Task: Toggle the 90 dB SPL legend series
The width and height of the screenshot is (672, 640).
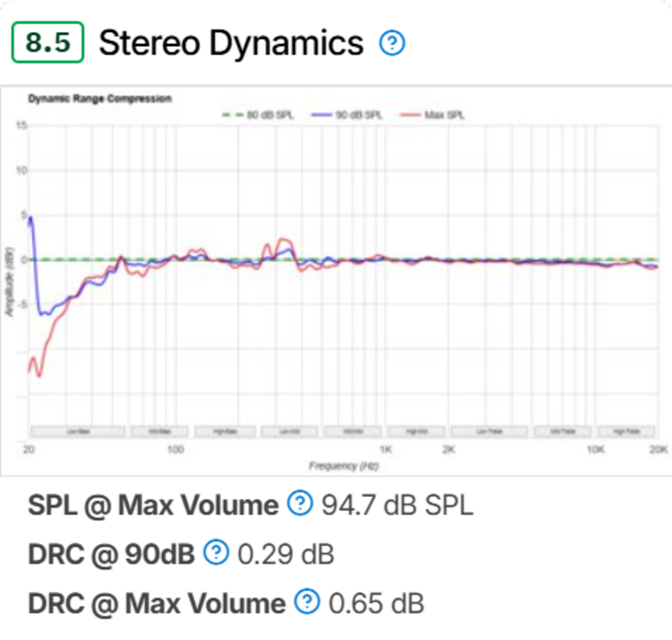Action: (x=347, y=115)
